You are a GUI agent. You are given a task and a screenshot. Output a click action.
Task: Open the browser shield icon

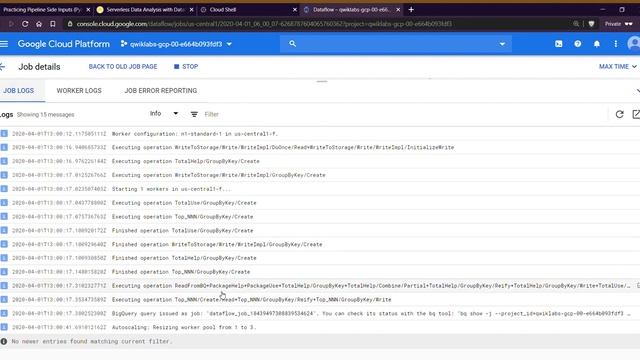[x=591, y=24]
